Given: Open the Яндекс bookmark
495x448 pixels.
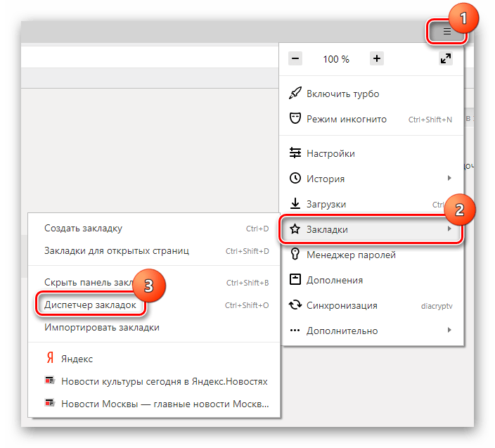Looking at the screenshot, I should point(154,359).
